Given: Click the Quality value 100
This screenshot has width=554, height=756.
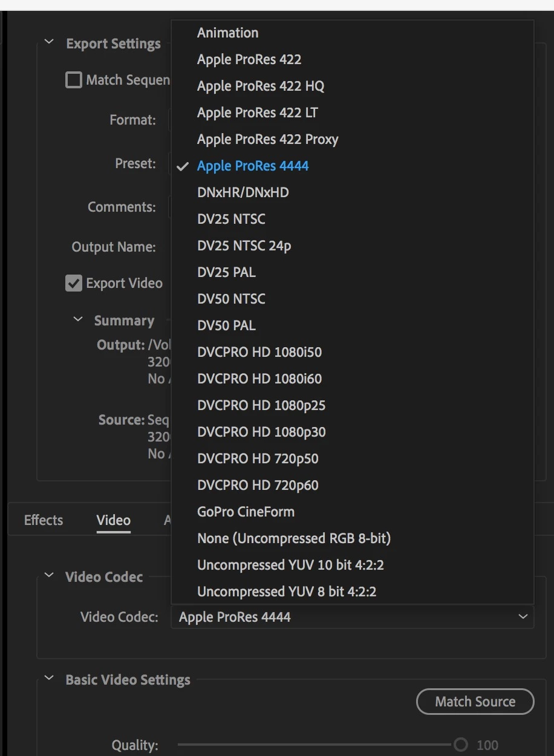Looking at the screenshot, I should [487, 746].
